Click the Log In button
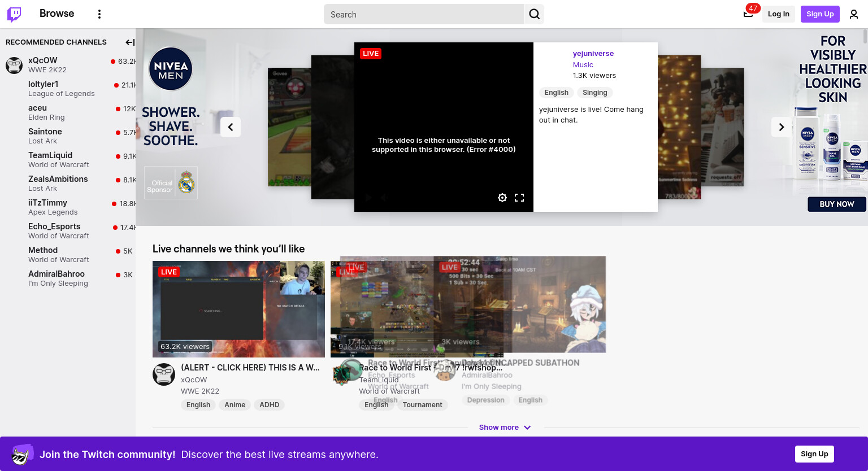This screenshot has height=471, width=868. 779,14
